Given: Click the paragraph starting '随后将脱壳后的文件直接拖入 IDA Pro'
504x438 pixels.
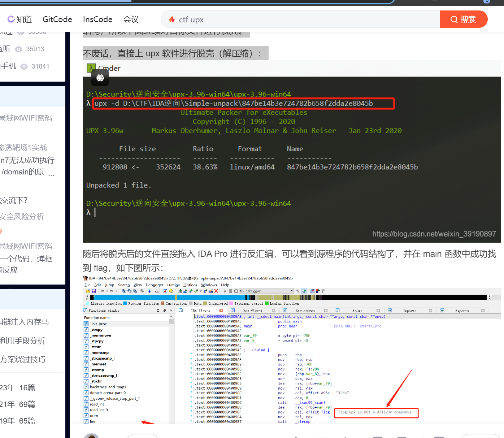Looking at the screenshot, I should click(x=290, y=261).
